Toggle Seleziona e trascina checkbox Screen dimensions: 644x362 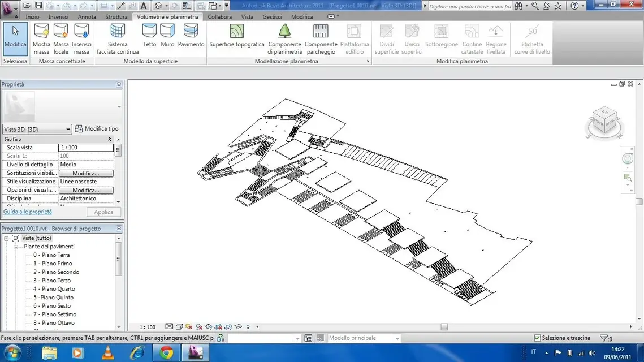pos(537,338)
